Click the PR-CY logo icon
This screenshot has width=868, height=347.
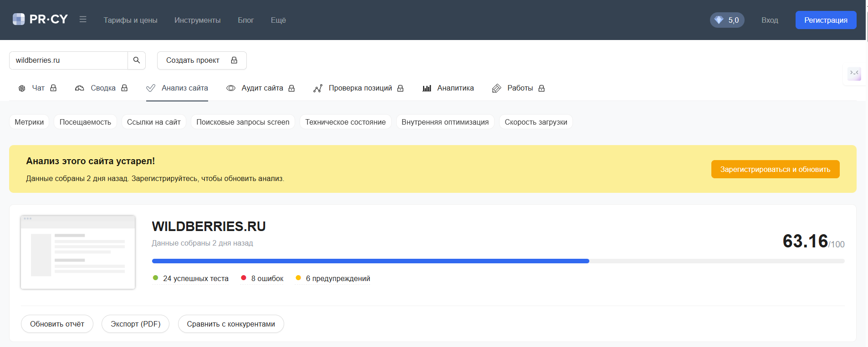coord(19,19)
